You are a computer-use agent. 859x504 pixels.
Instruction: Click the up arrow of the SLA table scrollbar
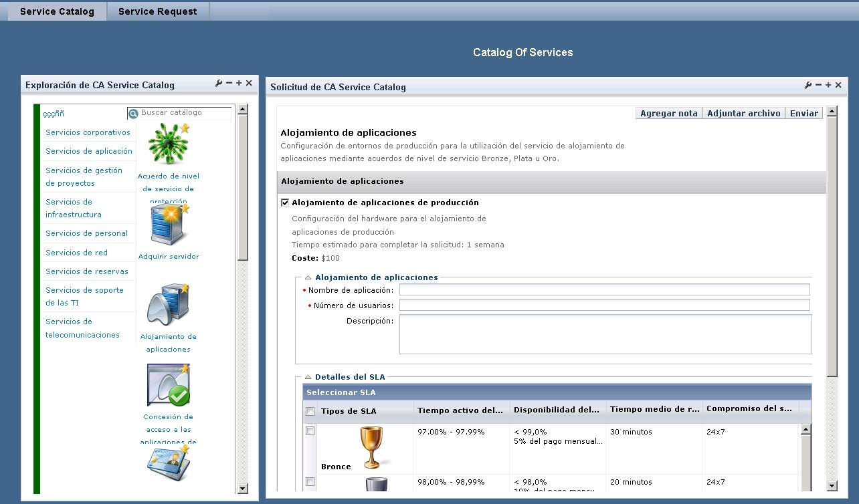805,429
